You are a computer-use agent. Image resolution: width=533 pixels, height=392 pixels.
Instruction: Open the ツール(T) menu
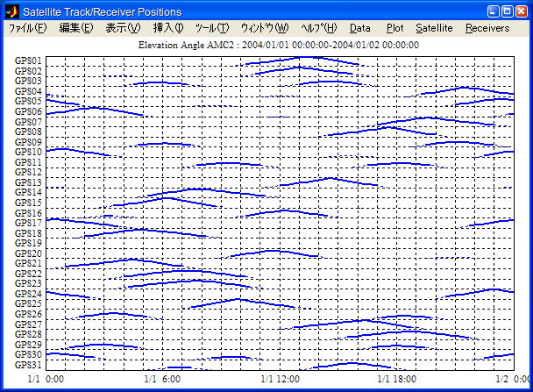(x=212, y=28)
